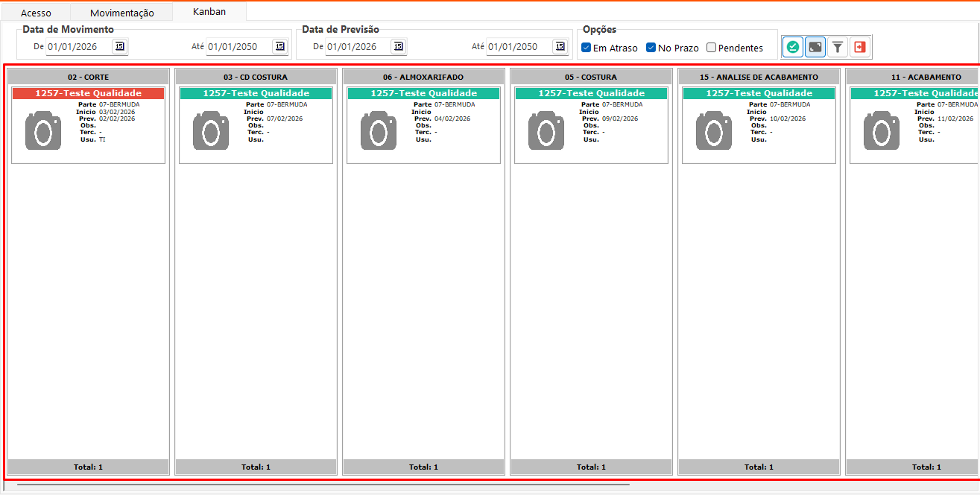Click the funnel filter icon
Viewport: 980px width, 495px height.
[x=838, y=47]
